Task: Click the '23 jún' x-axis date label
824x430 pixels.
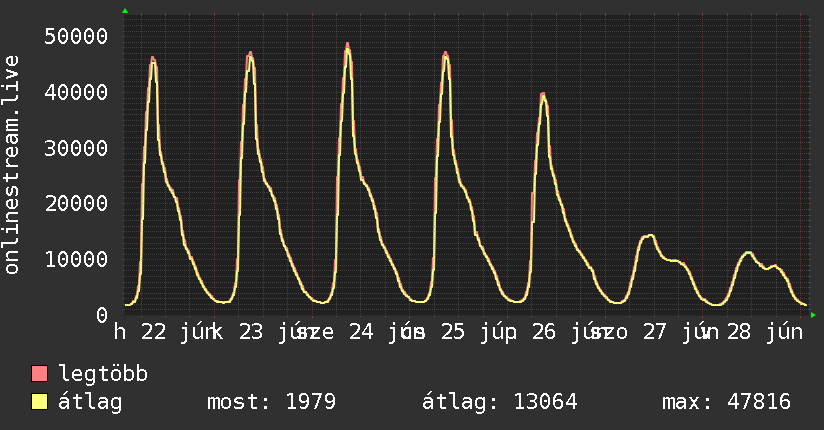Action: (273, 333)
